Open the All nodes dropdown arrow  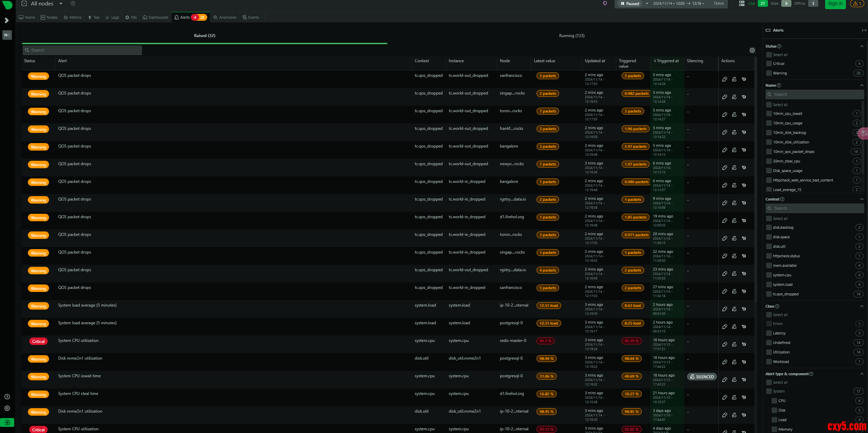point(61,3)
